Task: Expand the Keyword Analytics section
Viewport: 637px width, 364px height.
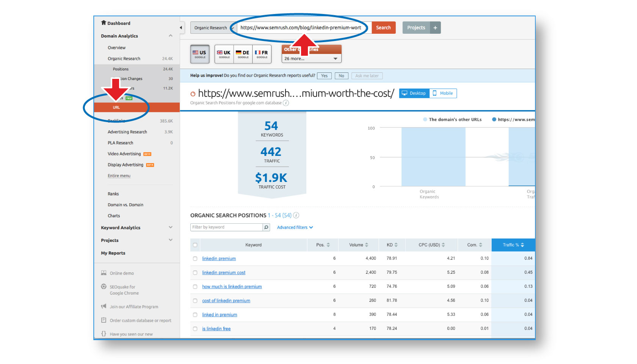Action: [x=171, y=227]
